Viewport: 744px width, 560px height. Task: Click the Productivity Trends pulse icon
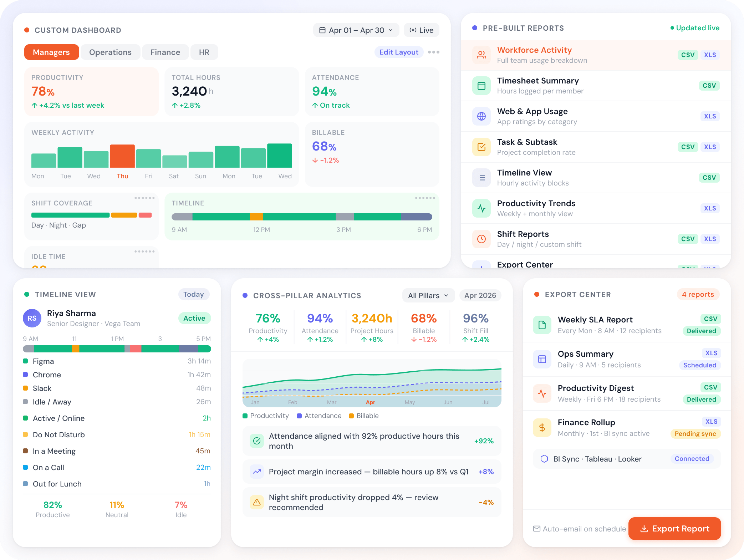481,208
